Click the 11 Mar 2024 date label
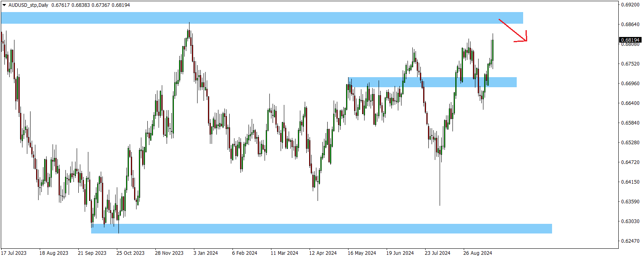This screenshot has width=644, height=258. (x=284, y=253)
